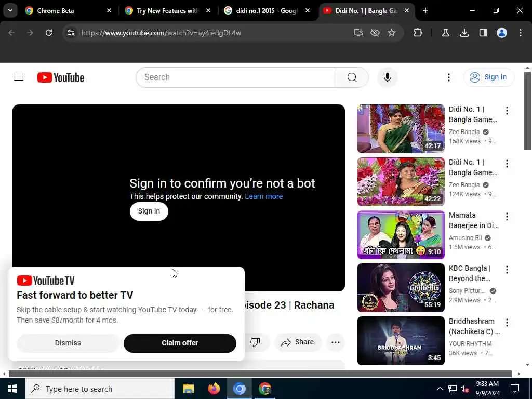Open the Downloads icon in toolbar
The image size is (532, 399).
point(464,33)
